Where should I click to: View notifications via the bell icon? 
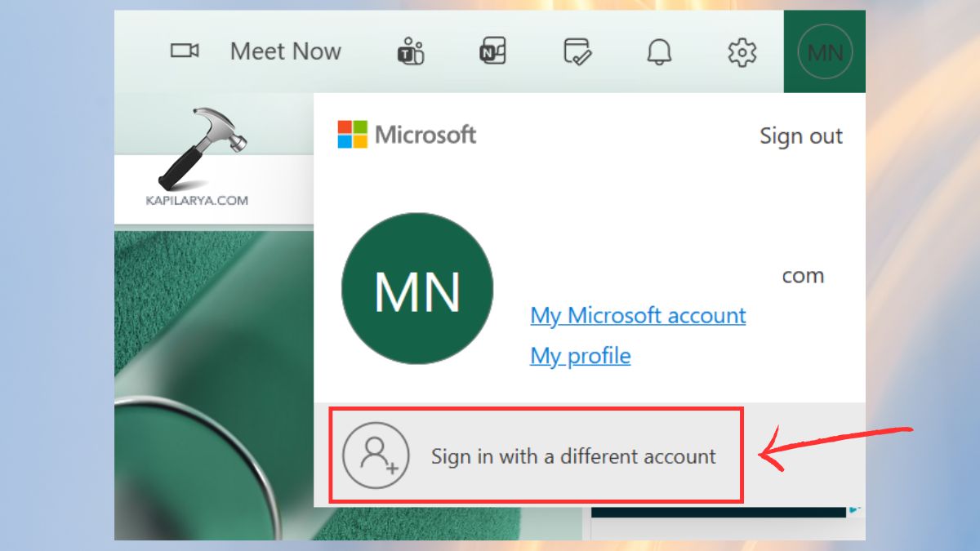point(660,51)
